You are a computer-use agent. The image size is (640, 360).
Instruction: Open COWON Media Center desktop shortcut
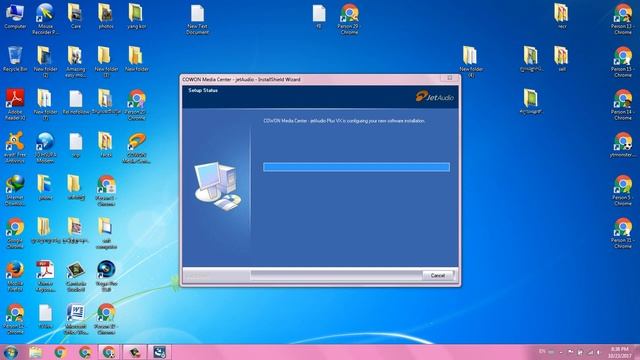(136, 148)
